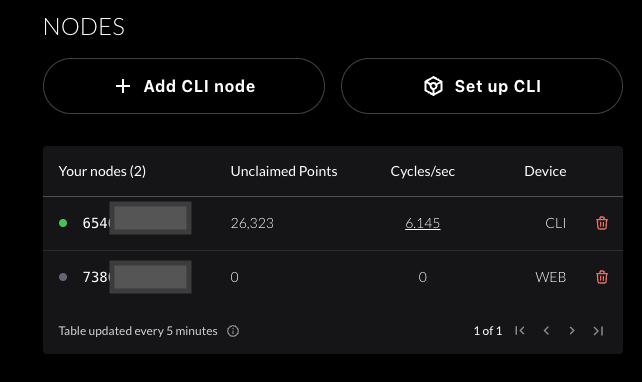This screenshot has width=642, height=382.
Task: Click the Device column header
Action: [545, 171]
